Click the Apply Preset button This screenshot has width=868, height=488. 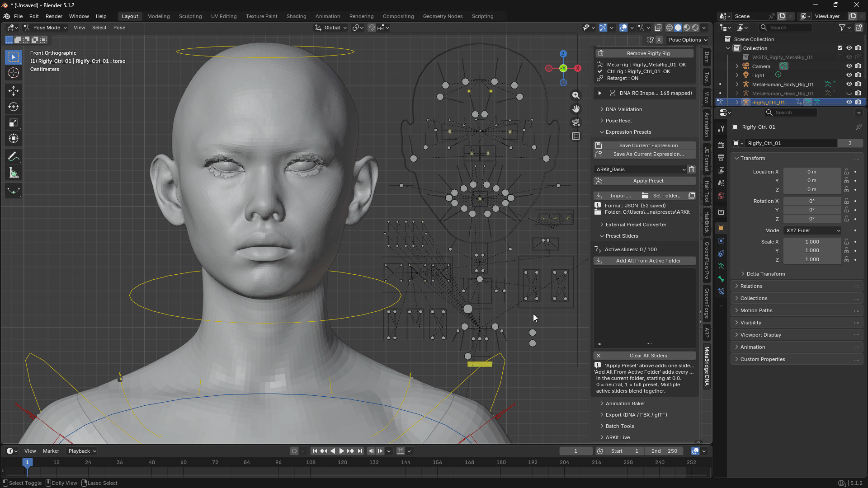[x=645, y=181]
